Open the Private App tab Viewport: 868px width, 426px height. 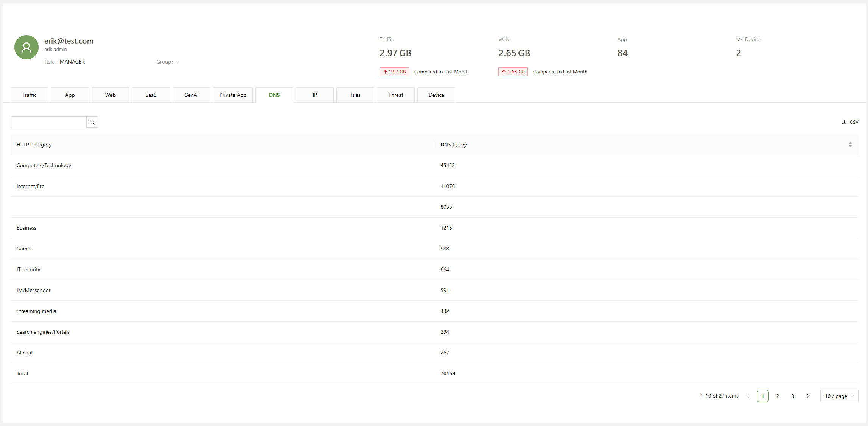(233, 95)
